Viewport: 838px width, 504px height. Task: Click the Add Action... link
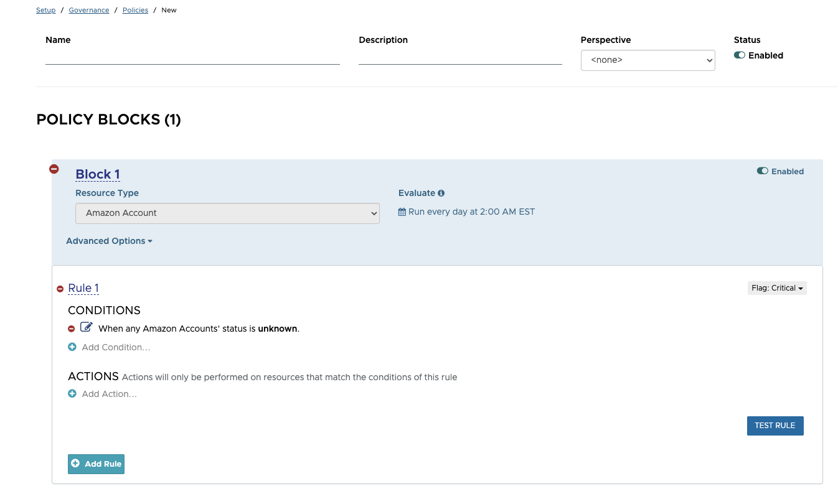click(x=110, y=394)
